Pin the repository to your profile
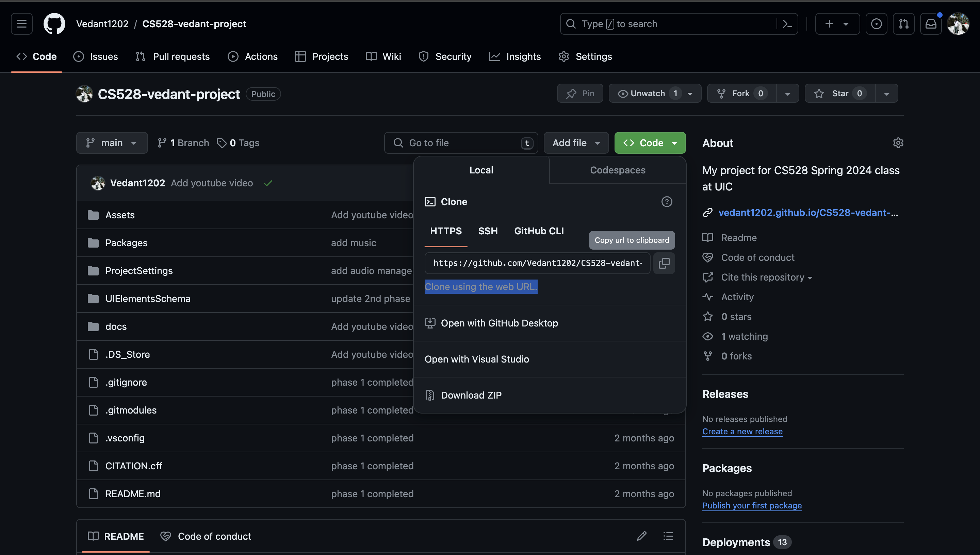This screenshot has height=555, width=980. (580, 94)
